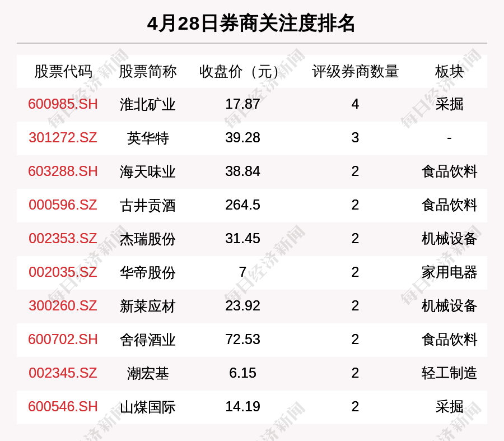The height and width of the screenshot is (441, 504).
Task: Click stock code 002035.SZ
Action: [63, 272]
